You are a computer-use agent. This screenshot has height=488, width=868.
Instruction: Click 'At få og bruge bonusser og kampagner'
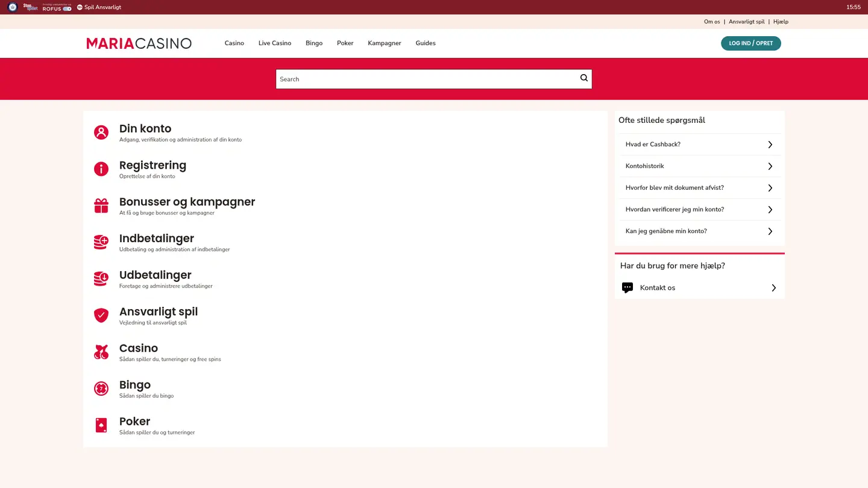coord(167,213)
